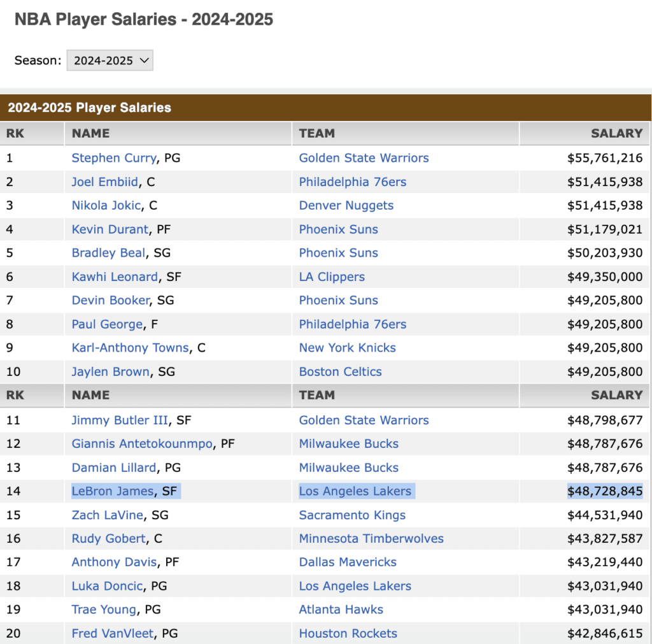Open the Los Angeles Lakers link for Luka Doncic

pyautogui.click(x=355, y=585)
